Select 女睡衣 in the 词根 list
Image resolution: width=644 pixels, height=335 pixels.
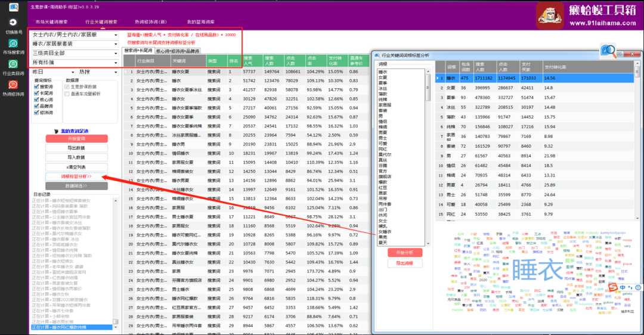tap(385, 231)
